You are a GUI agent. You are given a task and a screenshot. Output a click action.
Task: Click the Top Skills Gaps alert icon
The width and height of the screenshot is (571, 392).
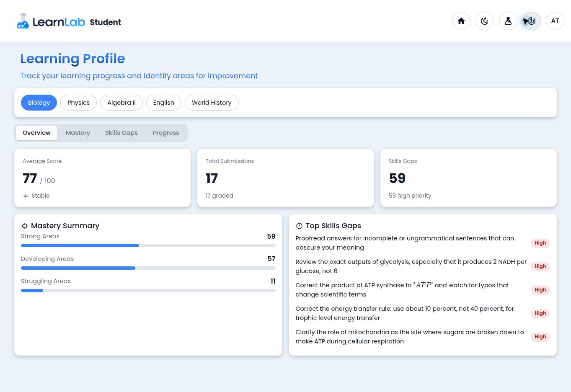coord(299,226)
